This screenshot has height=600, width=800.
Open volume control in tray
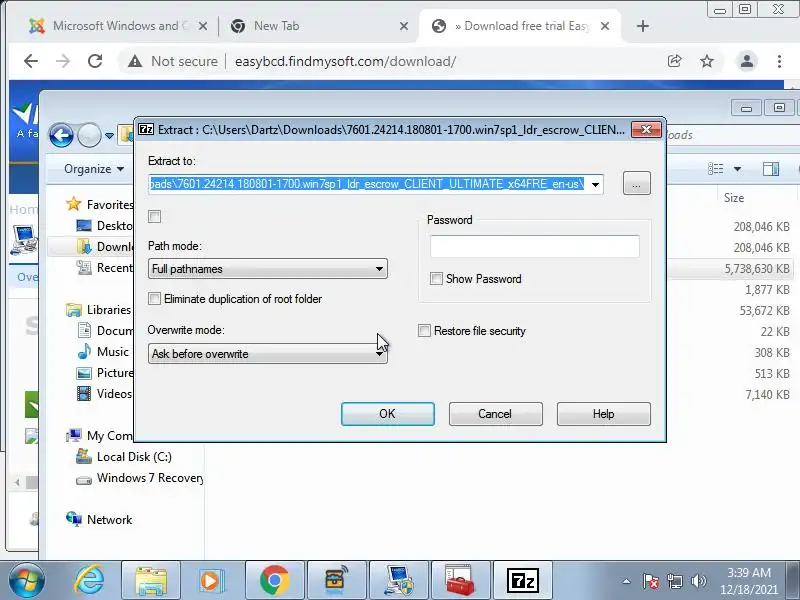(x=698, y=581)
